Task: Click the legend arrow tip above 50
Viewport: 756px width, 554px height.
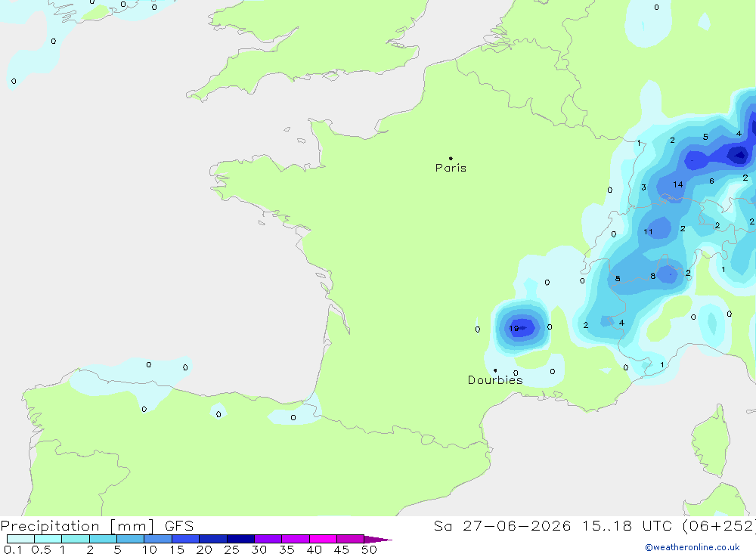Action: click(377, 540)
